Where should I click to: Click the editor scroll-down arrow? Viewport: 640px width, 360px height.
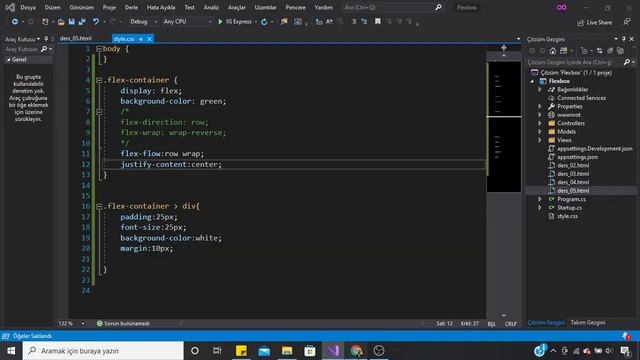click(504, 316)
